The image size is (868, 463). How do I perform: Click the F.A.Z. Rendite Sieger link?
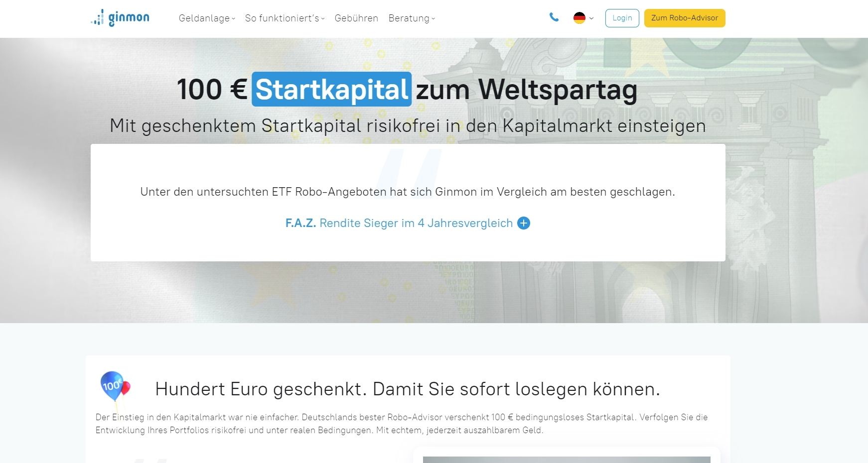399,223
